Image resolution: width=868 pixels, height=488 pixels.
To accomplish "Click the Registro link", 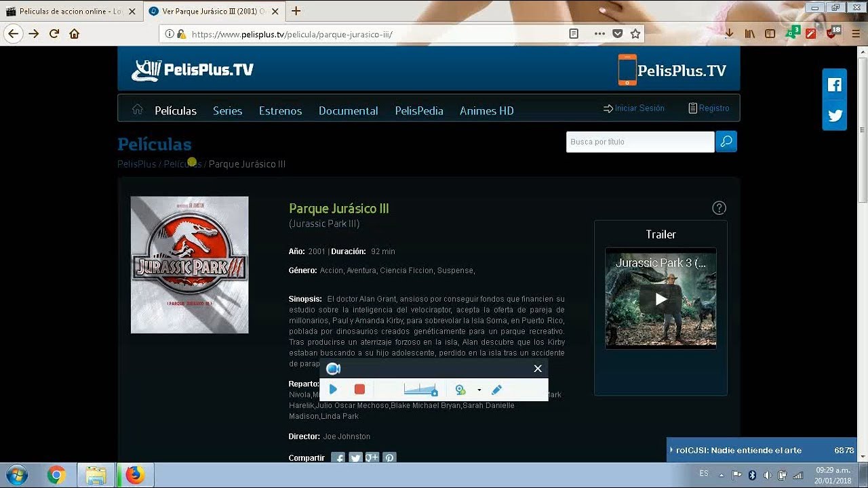I will (709, 108).
